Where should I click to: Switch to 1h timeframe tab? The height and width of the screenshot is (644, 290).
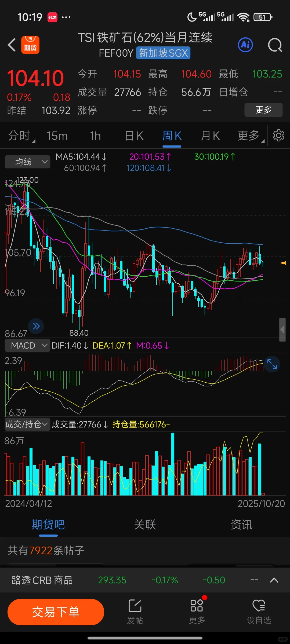95,136
